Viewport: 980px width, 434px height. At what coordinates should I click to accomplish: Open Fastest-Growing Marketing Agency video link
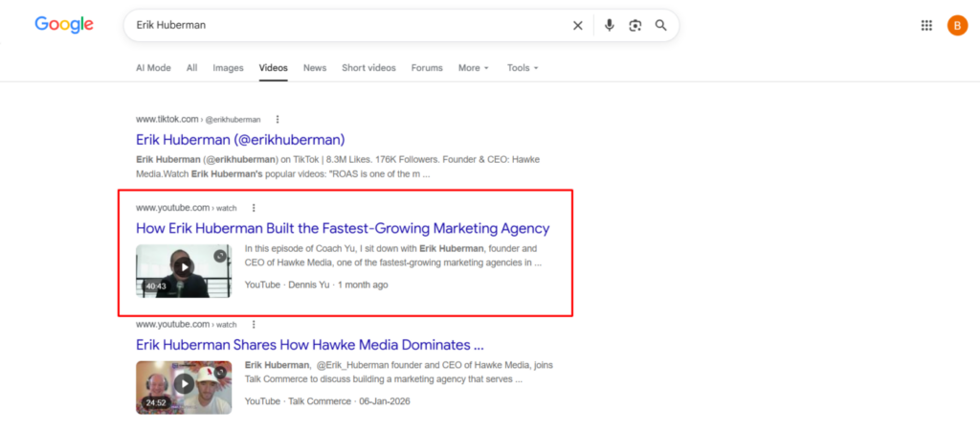point(343,228)
